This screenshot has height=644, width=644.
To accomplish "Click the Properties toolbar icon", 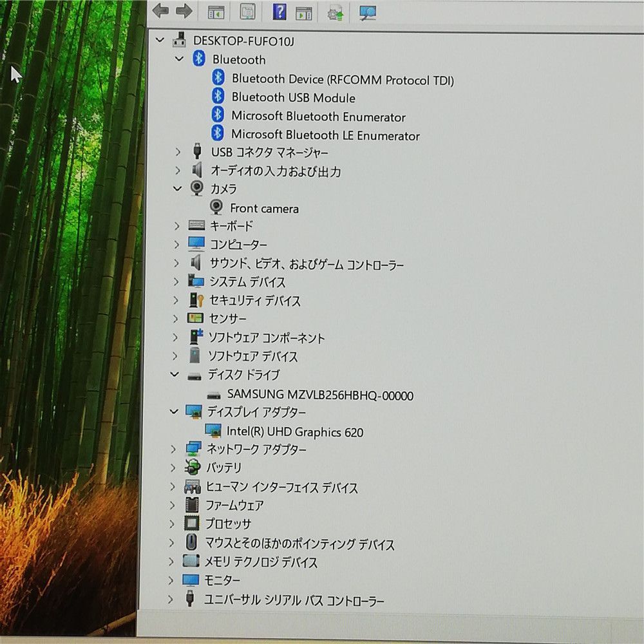I will pos(247,12).
